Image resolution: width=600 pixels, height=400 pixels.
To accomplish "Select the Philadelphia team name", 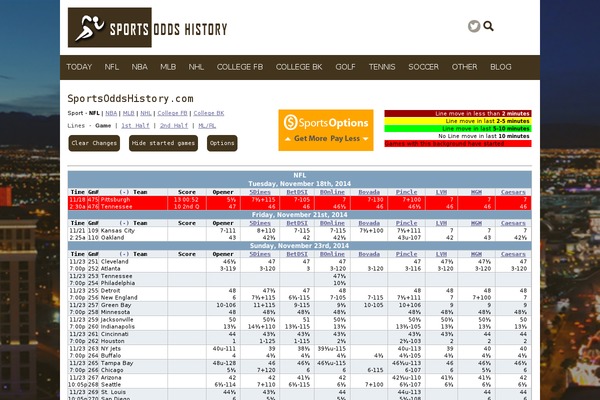I will [118, 283].
